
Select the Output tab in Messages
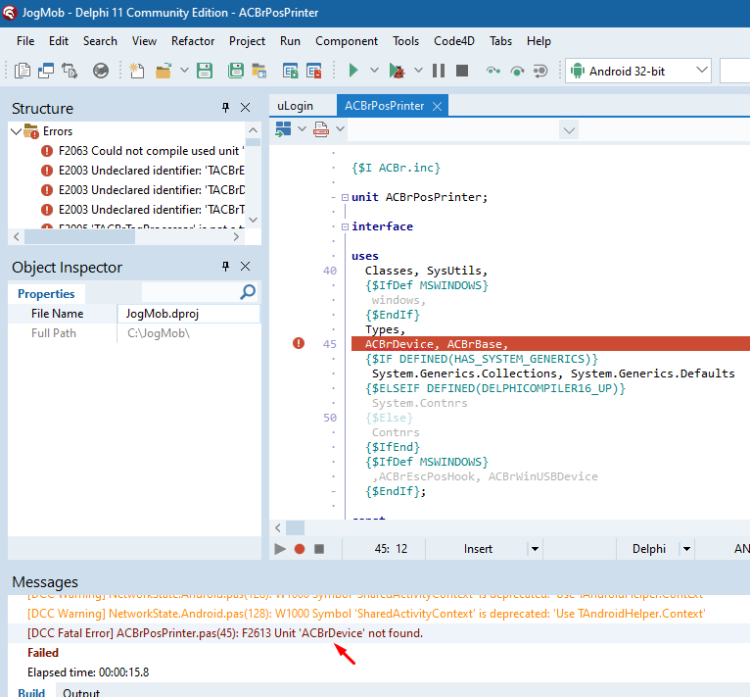[81, 692]
